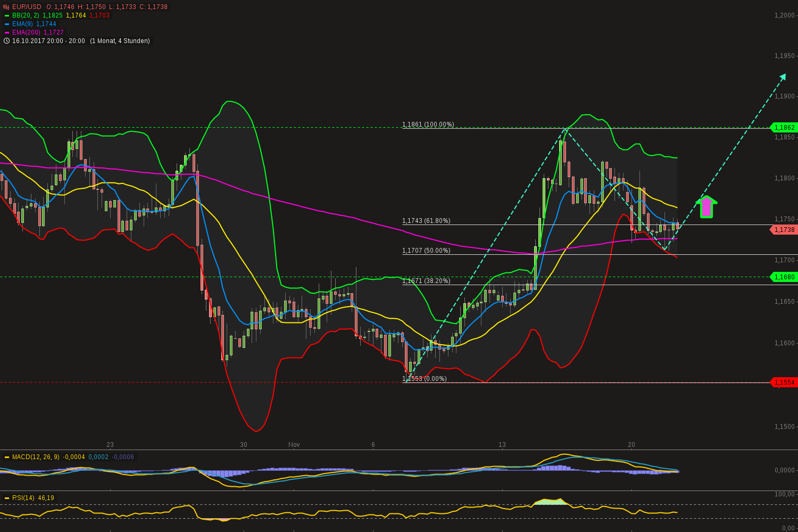The image size is (798, 532).
Task: Click the RSI axis label 100,00
Action: click(786, 494)
